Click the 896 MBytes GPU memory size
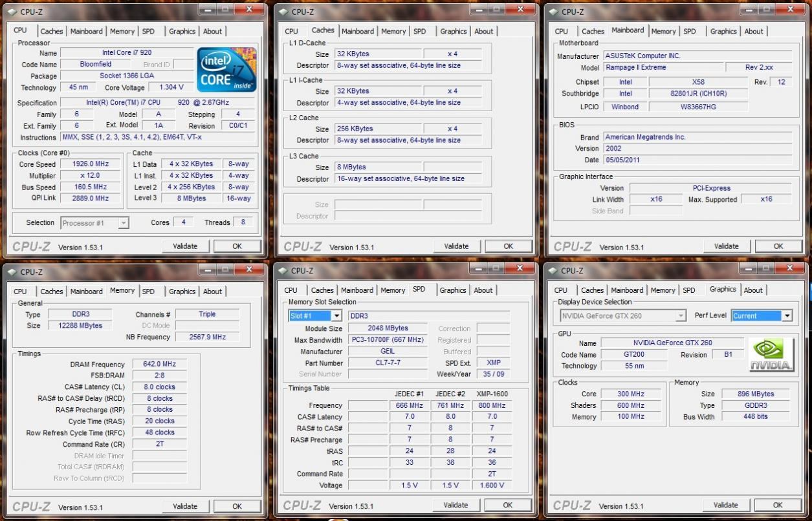This screenshot has width=812, height=521. (755, 394)
